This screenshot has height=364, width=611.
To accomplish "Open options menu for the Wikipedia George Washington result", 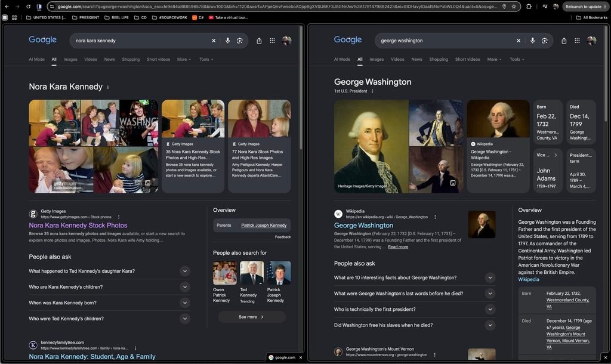I will pos(435,217).
